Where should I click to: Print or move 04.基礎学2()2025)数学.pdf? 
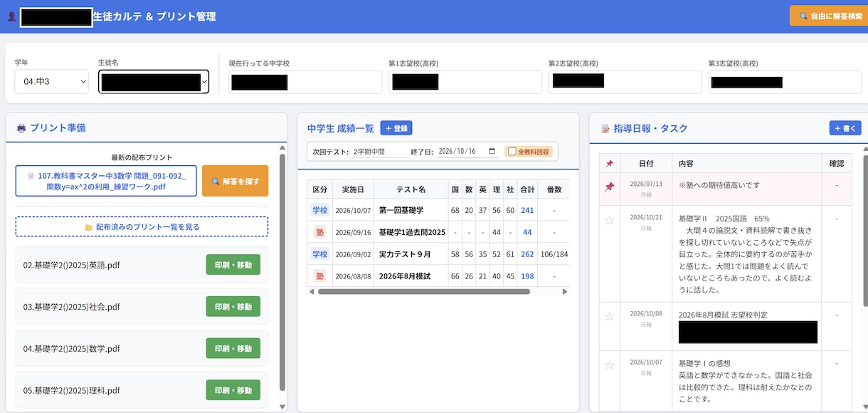(x=233, y=348)
